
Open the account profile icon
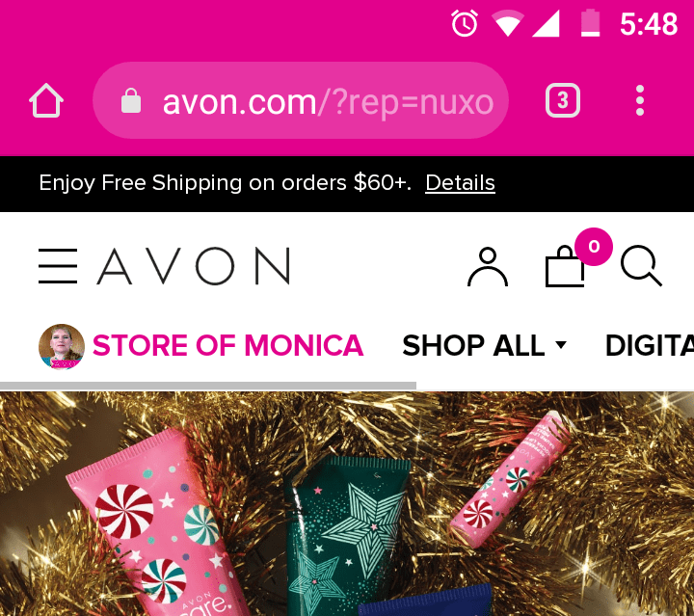[488, 267]
